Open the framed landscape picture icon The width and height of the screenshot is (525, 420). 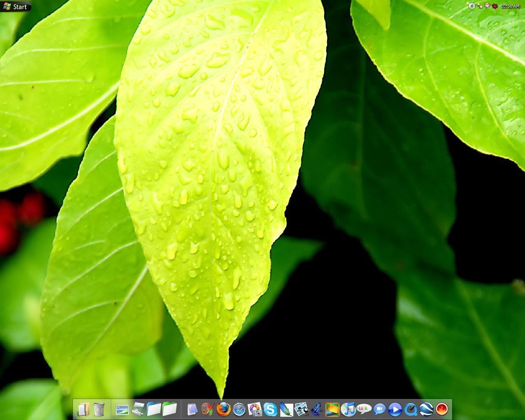pos(333,409)
